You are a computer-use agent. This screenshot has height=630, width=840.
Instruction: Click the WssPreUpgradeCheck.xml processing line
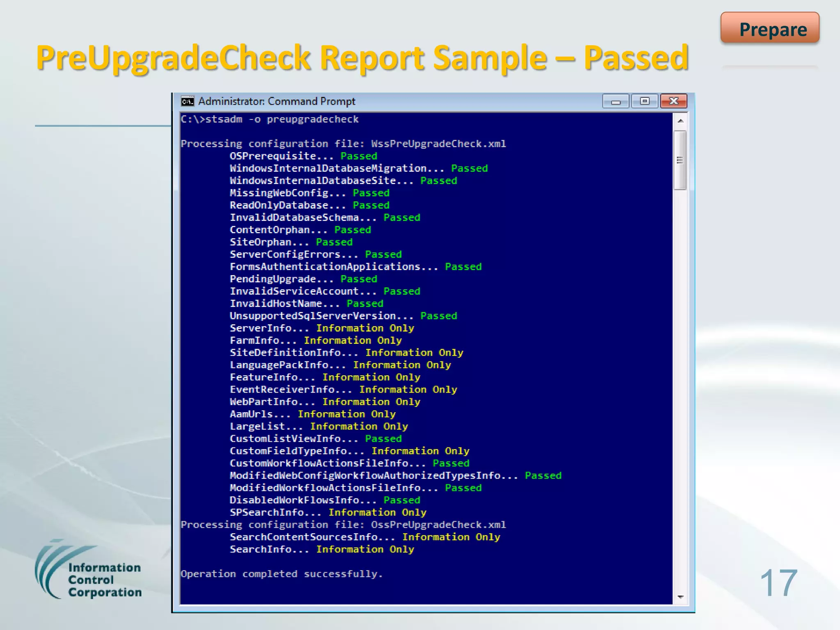[x=343, y=144]
